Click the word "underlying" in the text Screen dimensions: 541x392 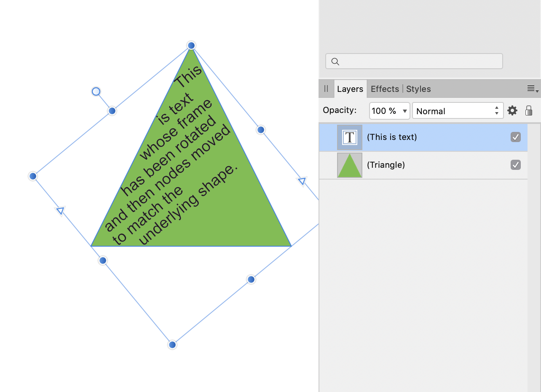coord(169,220)
